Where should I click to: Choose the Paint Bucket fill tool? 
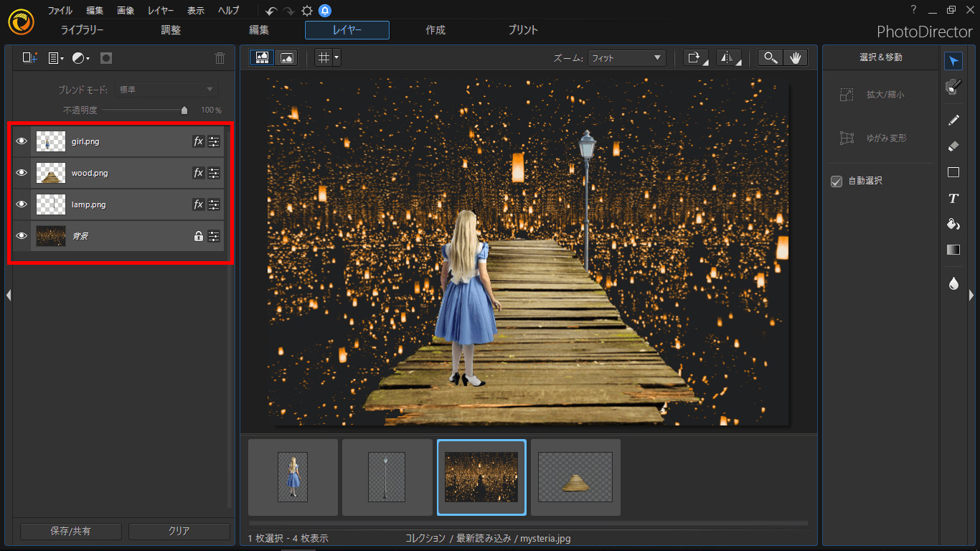click(953, 224)
